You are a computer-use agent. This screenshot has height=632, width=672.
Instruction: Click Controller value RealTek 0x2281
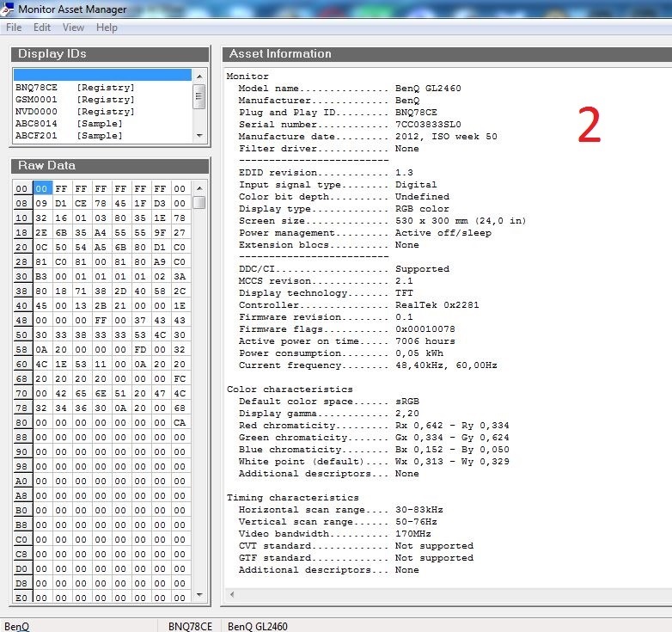437,305
